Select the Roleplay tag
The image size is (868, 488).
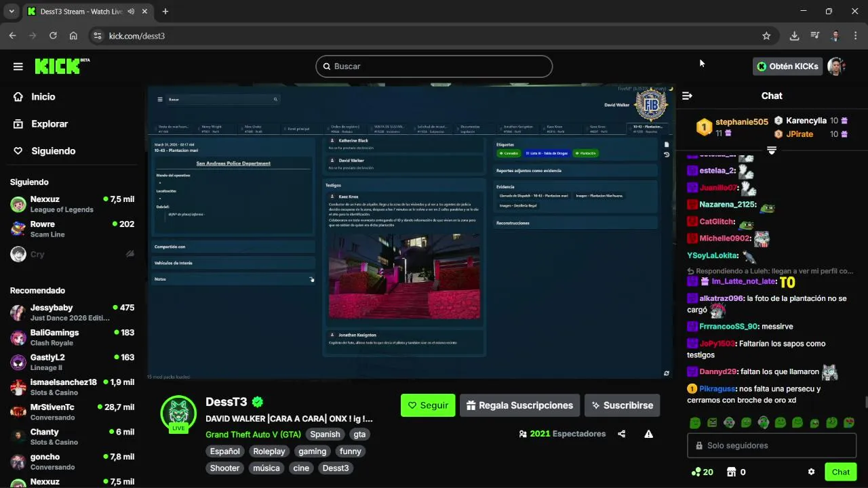coord(269,451)
